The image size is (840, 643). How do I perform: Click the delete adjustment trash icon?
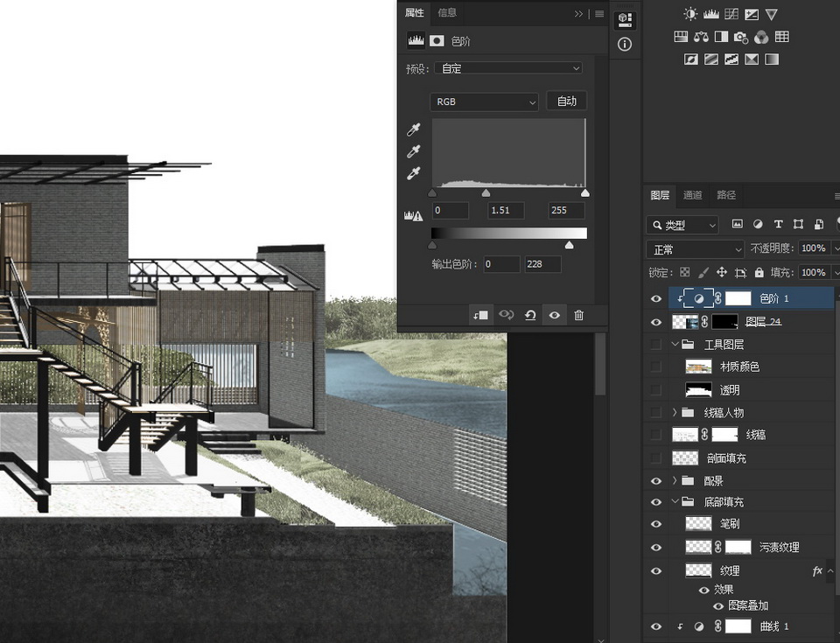578,315
